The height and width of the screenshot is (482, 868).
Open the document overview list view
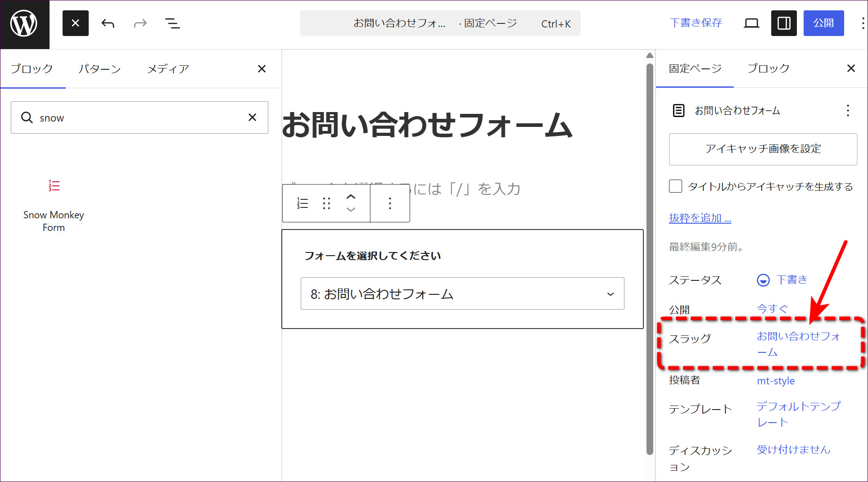coord(173,23)
